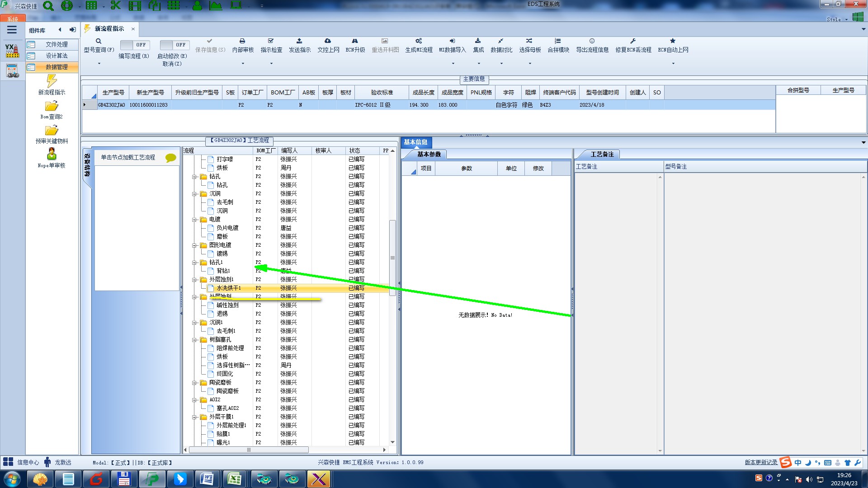Switch to 系统 ribbon tab
Viewport: 868px width, 488px height.
pyautogui.click(x=13, y=19)
